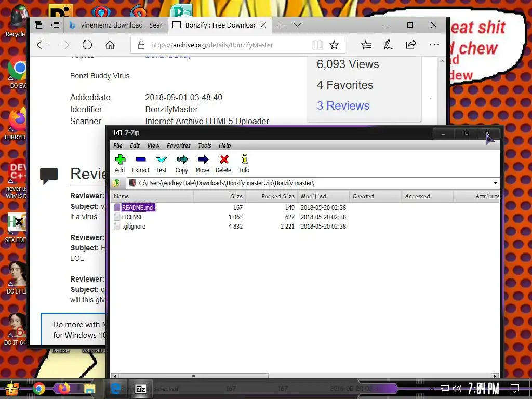Screen dimensions: 532x399
Task: Sort 7-Zip files by Name column
Action: (152, 196)
